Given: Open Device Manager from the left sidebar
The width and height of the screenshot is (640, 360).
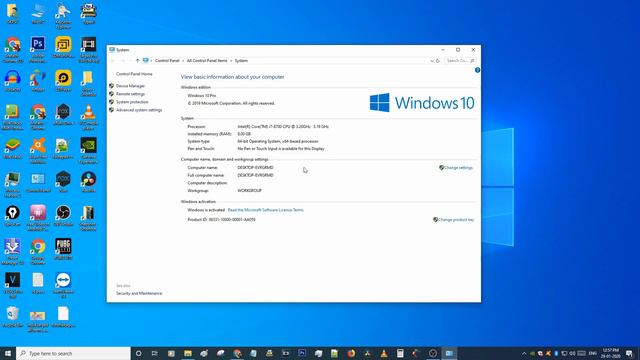Looking at the screenshot, I should click(x=130, y=86).
